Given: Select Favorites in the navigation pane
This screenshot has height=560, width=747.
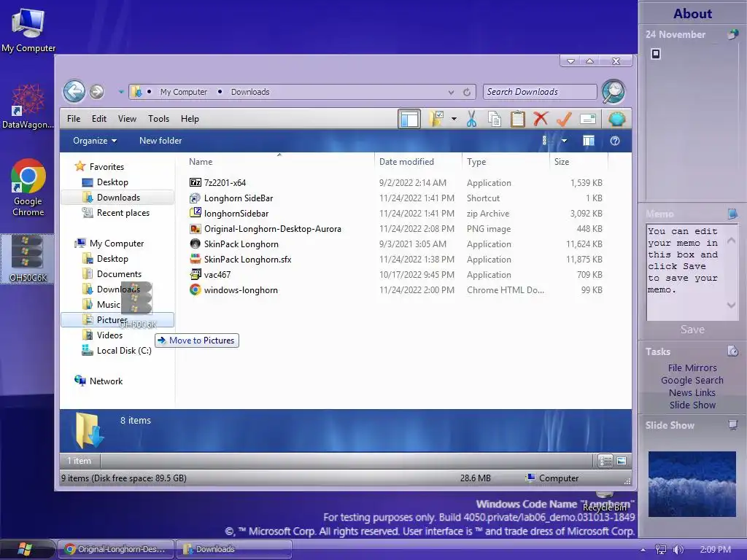Looking at the screenshot, I should tap(107, 167).
